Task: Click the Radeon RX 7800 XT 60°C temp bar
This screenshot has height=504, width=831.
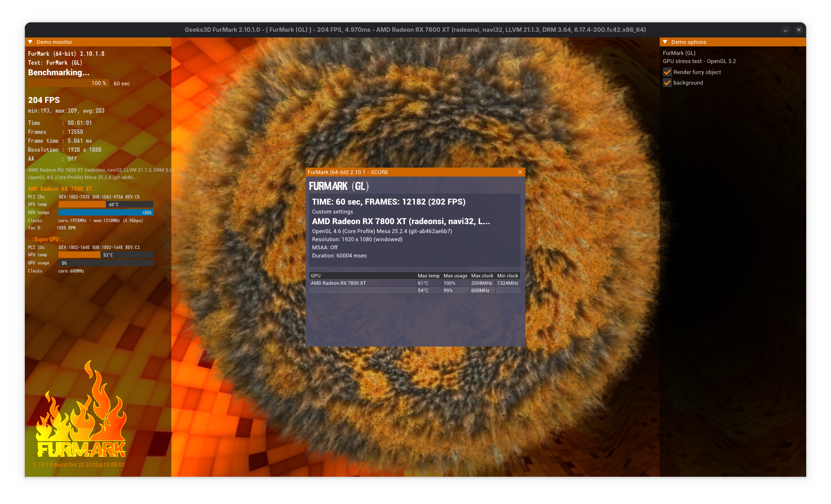Action: click(106, 204)
